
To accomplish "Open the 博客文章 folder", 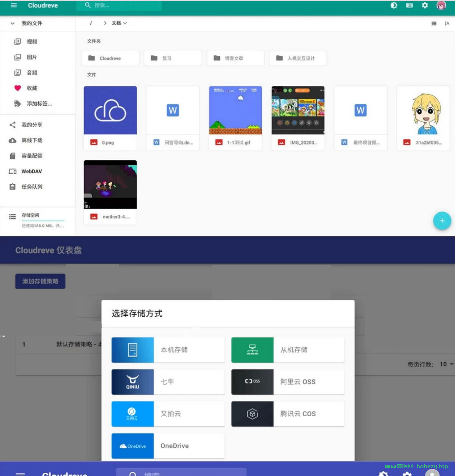I will point(236,58).
